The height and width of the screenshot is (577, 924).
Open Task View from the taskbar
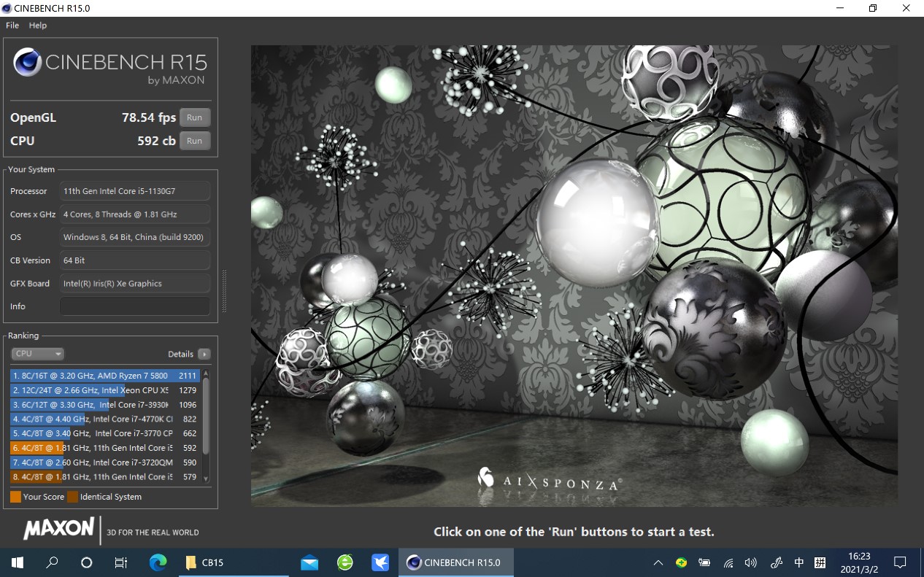pyautogui.click(x=121, y=562)
